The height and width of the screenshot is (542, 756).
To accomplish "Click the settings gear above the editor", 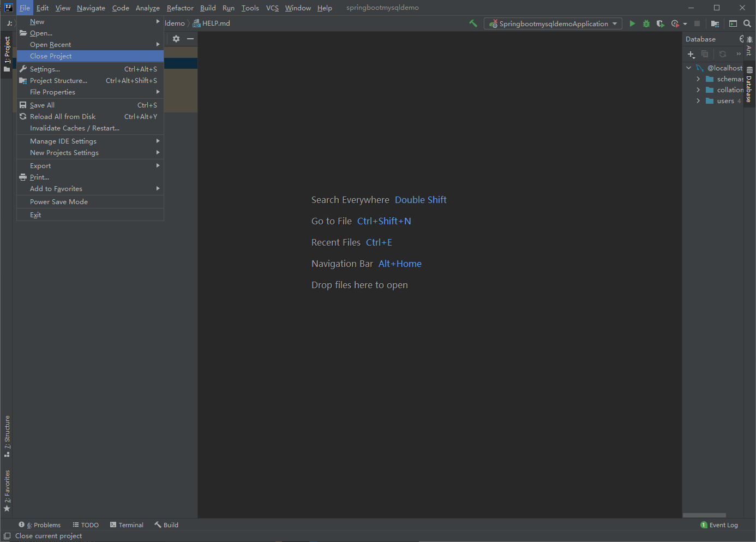I will (x=176, y=39).
